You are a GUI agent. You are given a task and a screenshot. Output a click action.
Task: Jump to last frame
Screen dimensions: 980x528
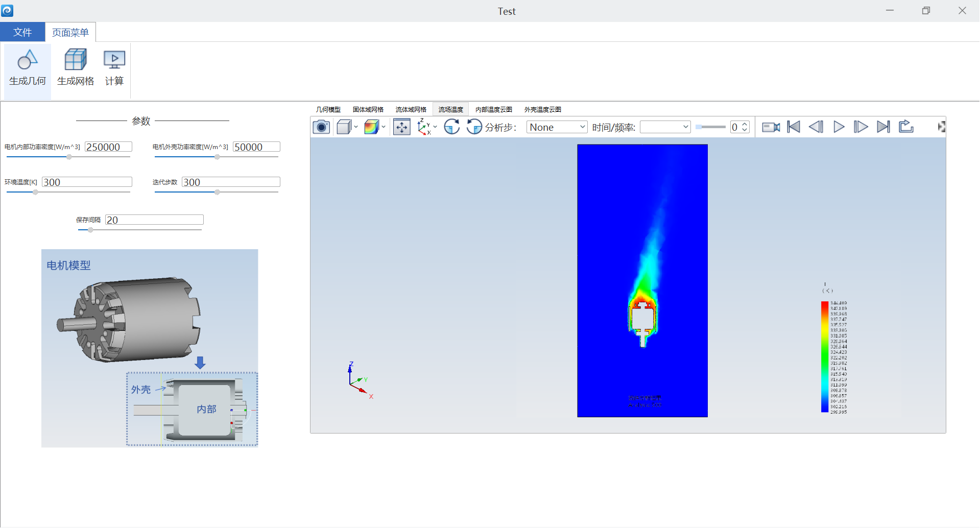883,127
